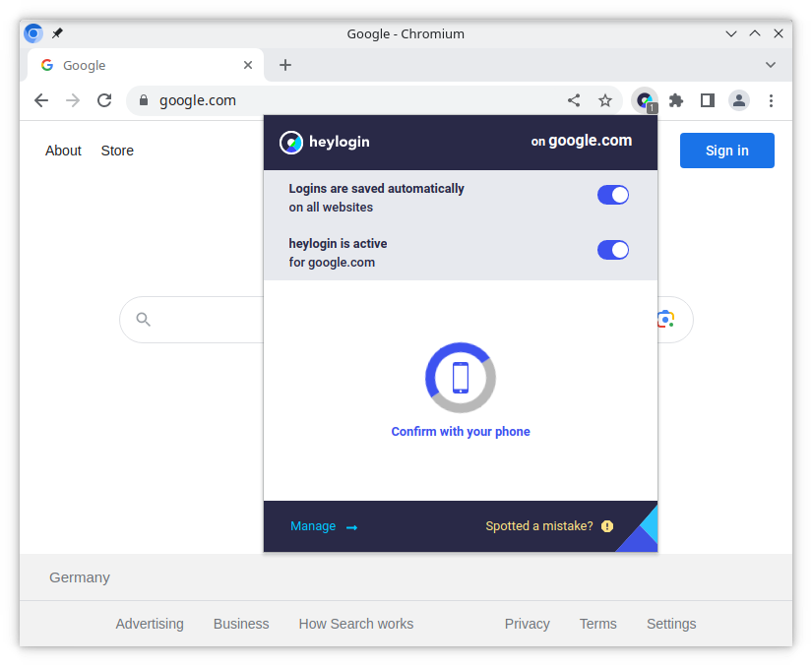The height and width of the screenshot is (666, 812).
Task: Reload the page
Action: (x=104, y=100)
